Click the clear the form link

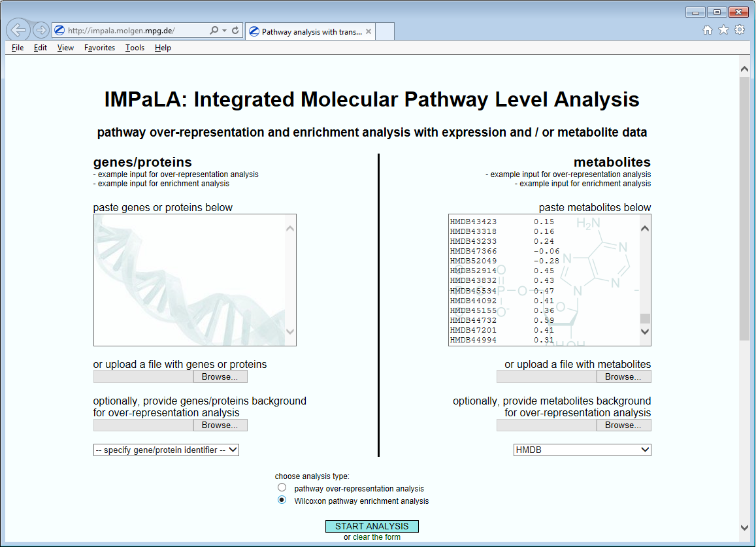click(376, 537)
